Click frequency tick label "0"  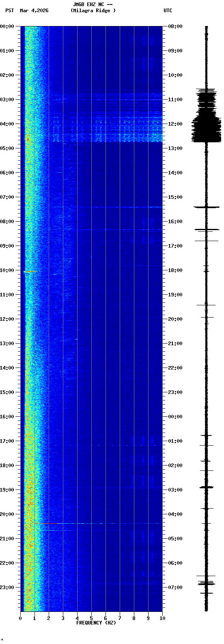click(x=20, y=618)
